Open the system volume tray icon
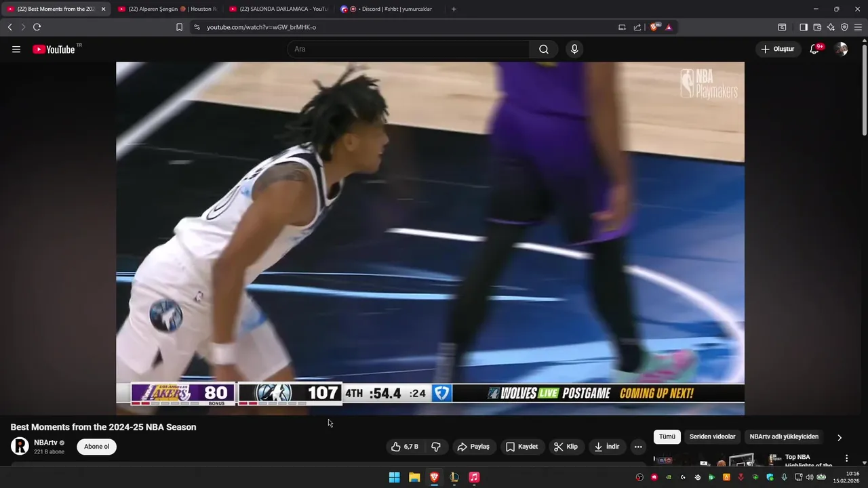This screenshot has height=488, width=868. click(810, 477)
